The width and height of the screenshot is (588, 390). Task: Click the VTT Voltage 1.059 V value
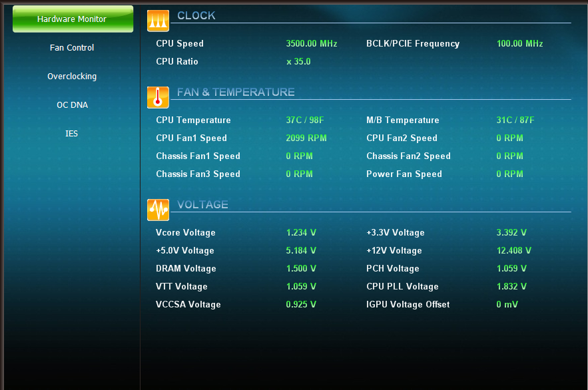[x=301, y=286]
